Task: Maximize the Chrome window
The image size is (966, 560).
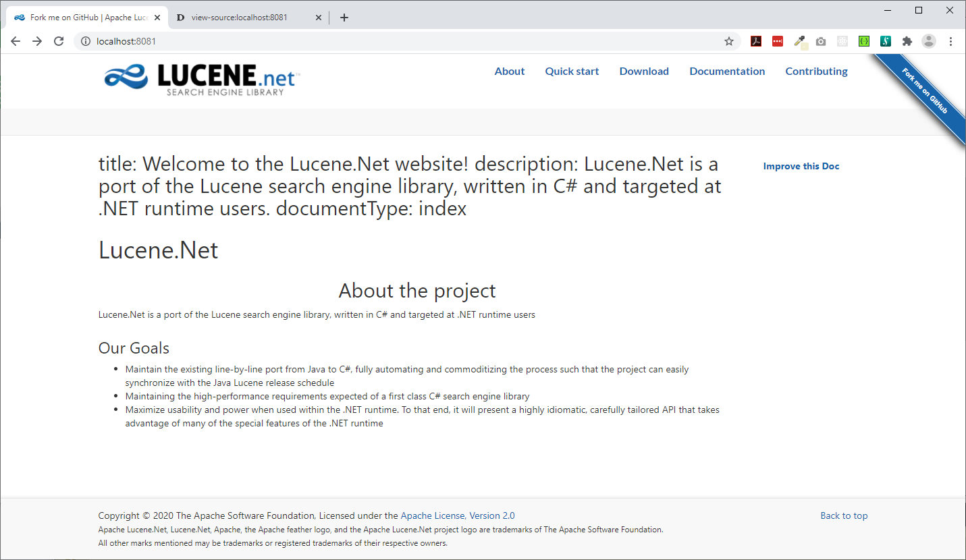Action: click(919, 10)
